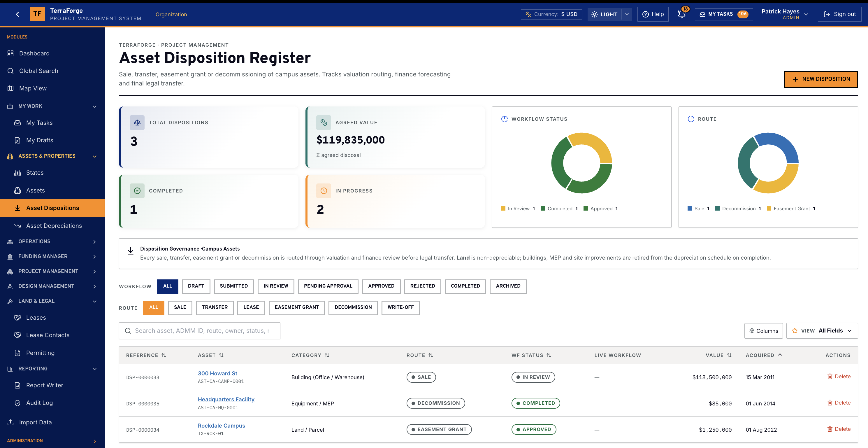Click the Agreed Value coins icon
The width and height of the screenshot is (868, 448).
[x=324, y=123]
